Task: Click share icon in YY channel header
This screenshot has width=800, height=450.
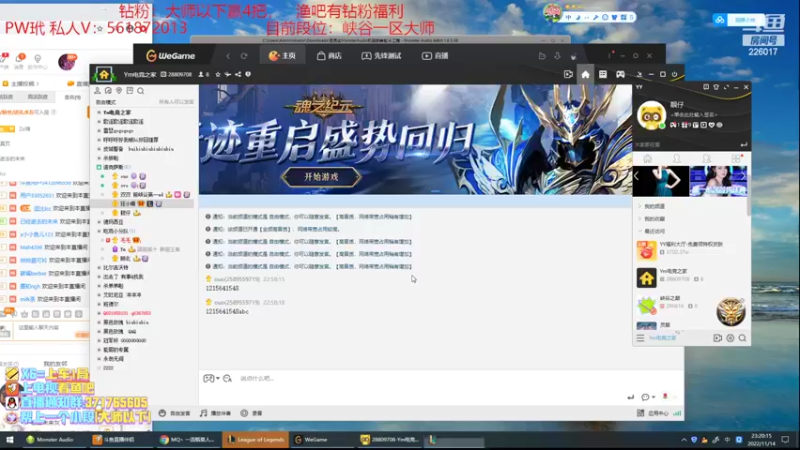Action: tap(238, 74)
